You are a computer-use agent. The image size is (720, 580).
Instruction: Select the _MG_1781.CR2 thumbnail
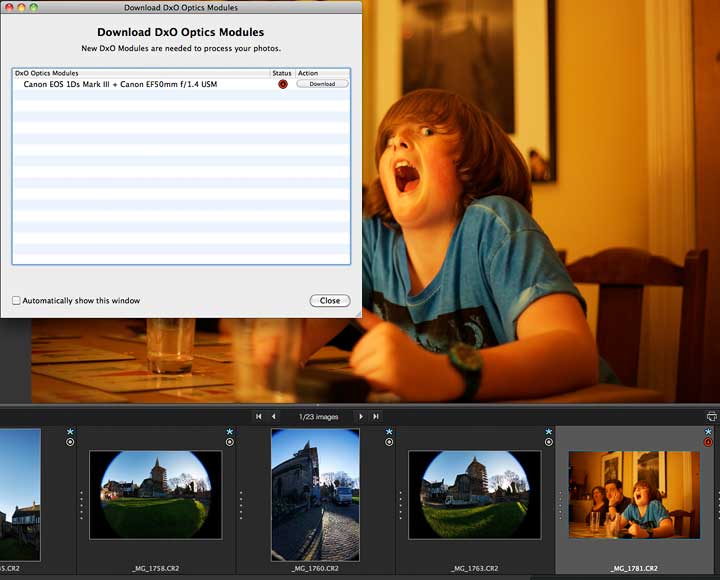click(x=634, y=495)
